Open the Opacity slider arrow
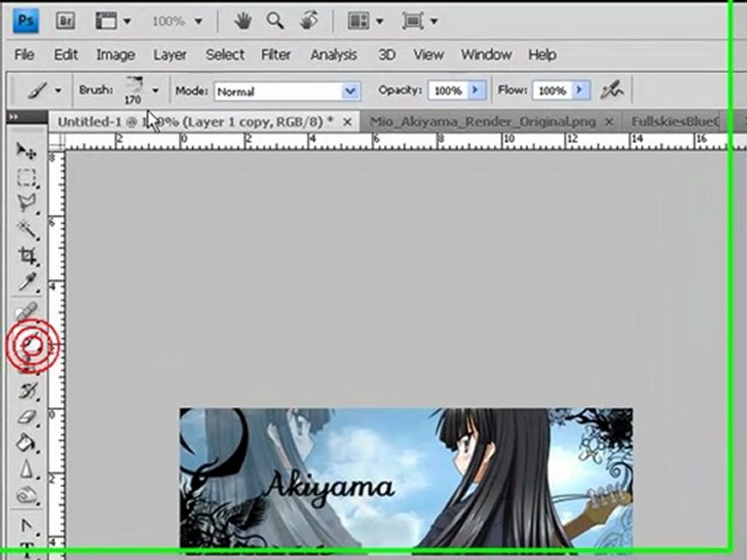Screen dimensions: 747x560 [x=476, y=90]
